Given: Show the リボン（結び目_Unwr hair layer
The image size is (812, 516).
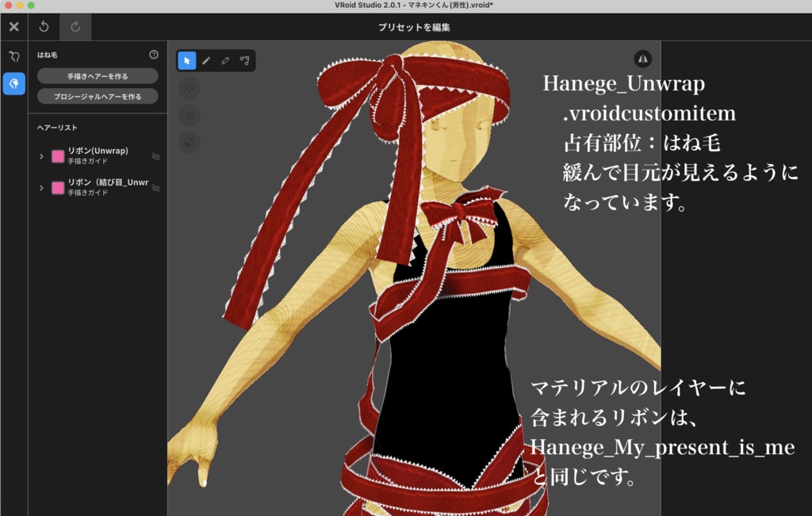Looking at the screenshot, I should 157,186.
